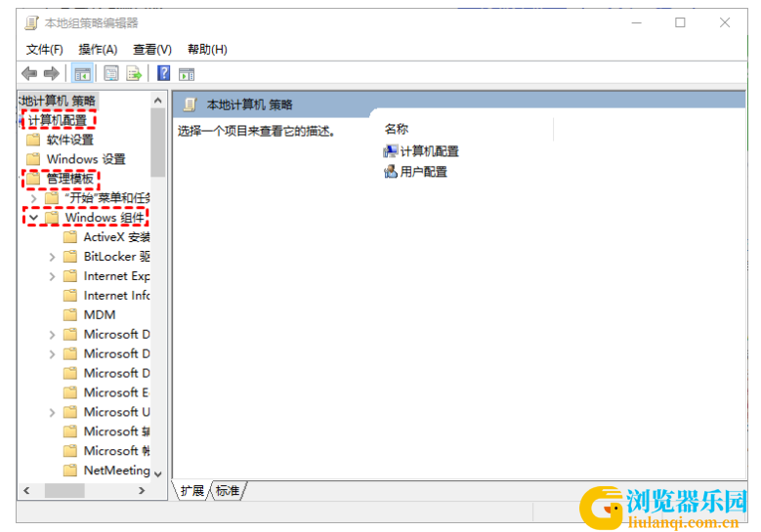The width and height of the screenshot is (761, 532).
Task: Toggle the show/hide console tree icon
Action: (82, 74)
